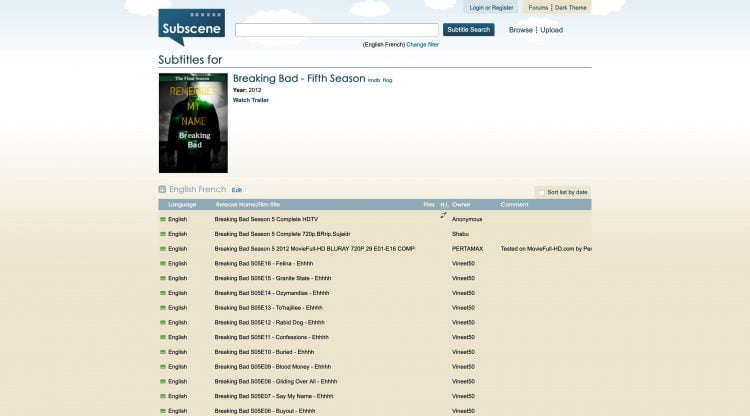Edit the English French language filter
Viewport: 750px width, 416px height.
(236, 190)
